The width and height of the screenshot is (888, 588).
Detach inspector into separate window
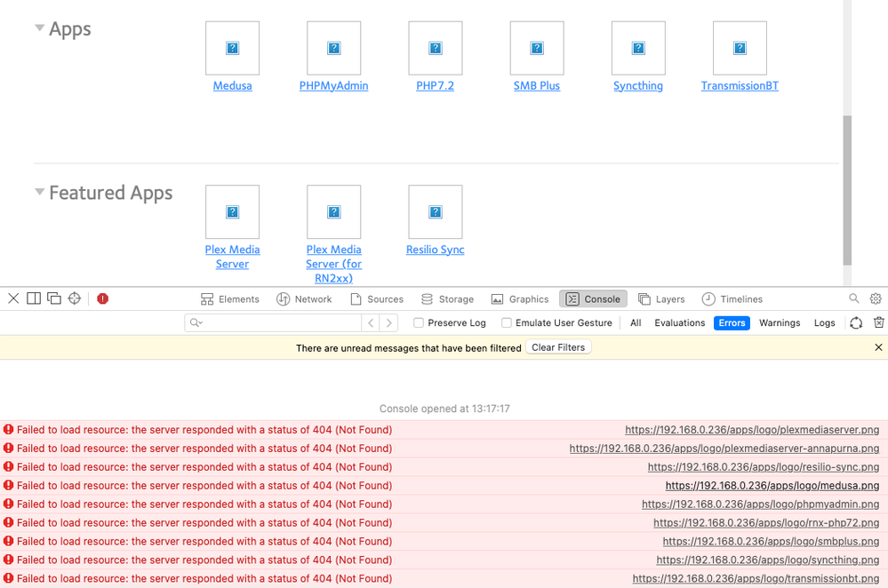pos(54,298)
